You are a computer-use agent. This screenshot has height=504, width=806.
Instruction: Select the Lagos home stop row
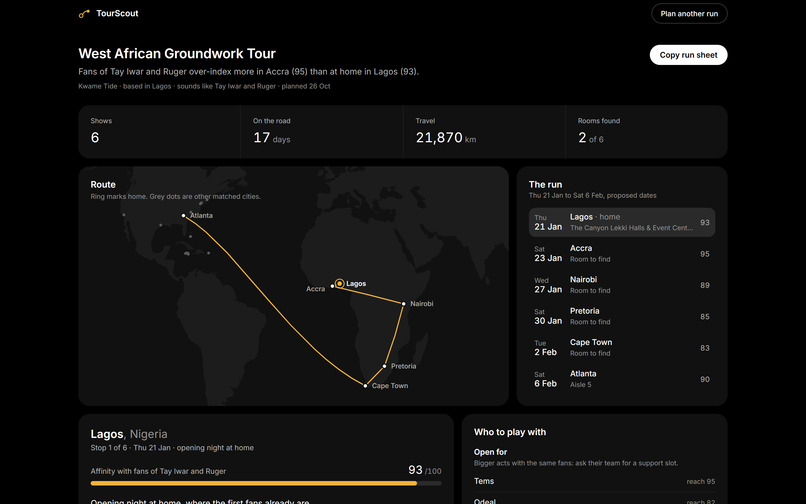621,222
